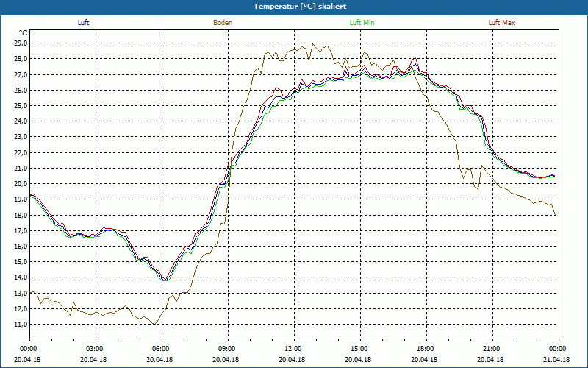The height and width of the screenshot is (368, 588).
Task: Click the y-axis value 19,0
Action: pos(21,199)
